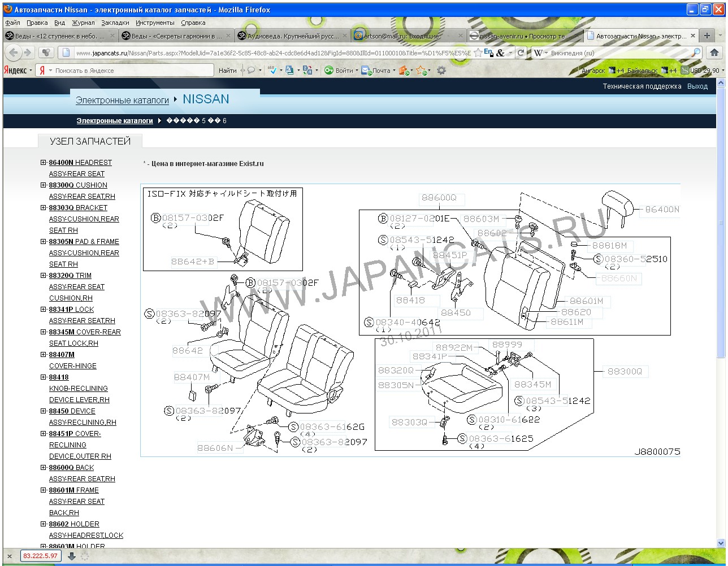Viewport: 728px width, 566px height.
Task: Reload the page with the refresh icon
Action: pyautogui.click(x=521, y=53)
